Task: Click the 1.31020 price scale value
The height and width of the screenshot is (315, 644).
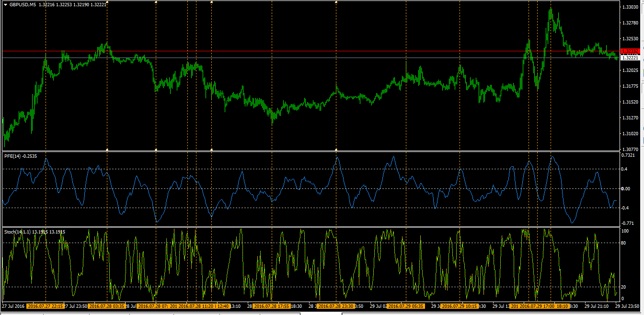Action: pyautogui.click(x=630, y=134)
